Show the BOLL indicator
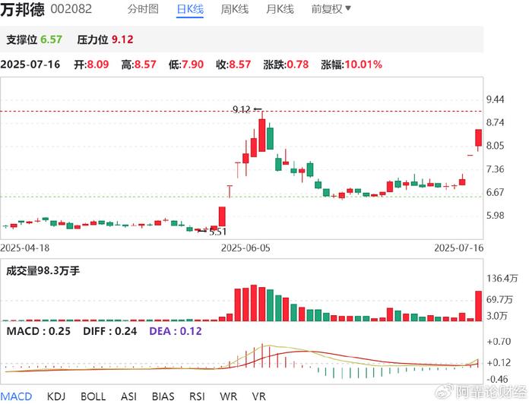Screen dimensions: 532x404 [x=93, y=396]
